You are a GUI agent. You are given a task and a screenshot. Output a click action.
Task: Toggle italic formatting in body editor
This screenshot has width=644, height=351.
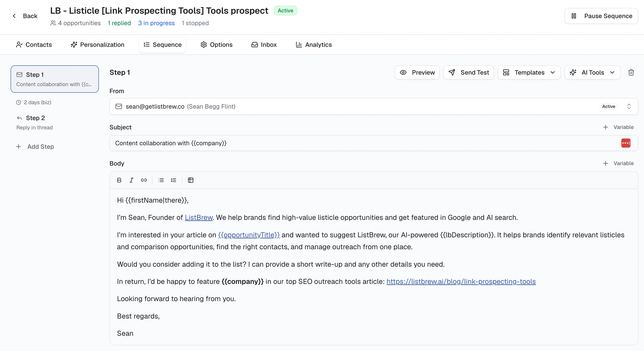[131, 180]
